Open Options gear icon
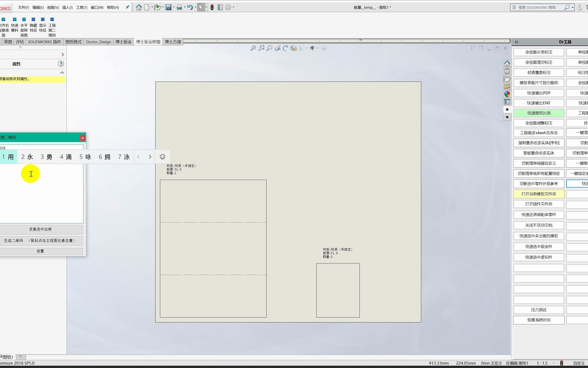This screenshot has height=368, width=588. pos(228,7)
